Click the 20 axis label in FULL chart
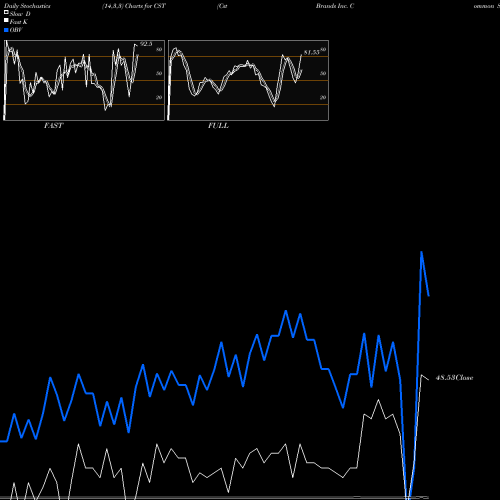This screenshot has width=500, height=500. pos(323,97)
